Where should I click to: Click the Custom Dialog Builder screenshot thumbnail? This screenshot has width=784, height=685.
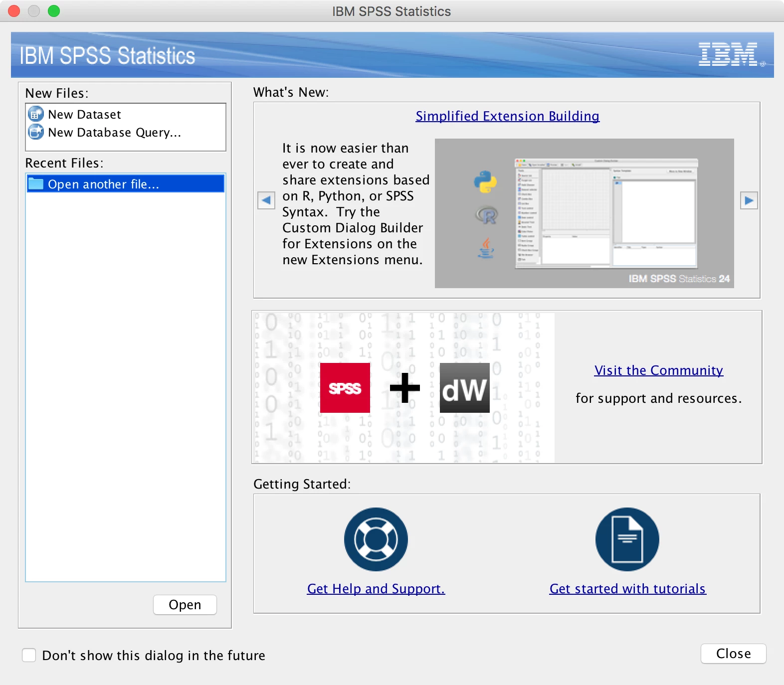[x=606, y=213]
